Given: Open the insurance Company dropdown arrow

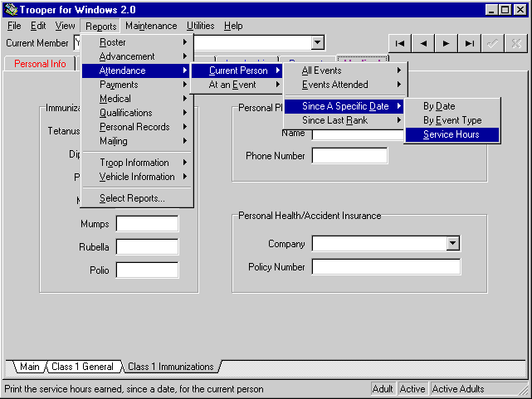Looking at the screenshot, I should (x=453, y=243).
